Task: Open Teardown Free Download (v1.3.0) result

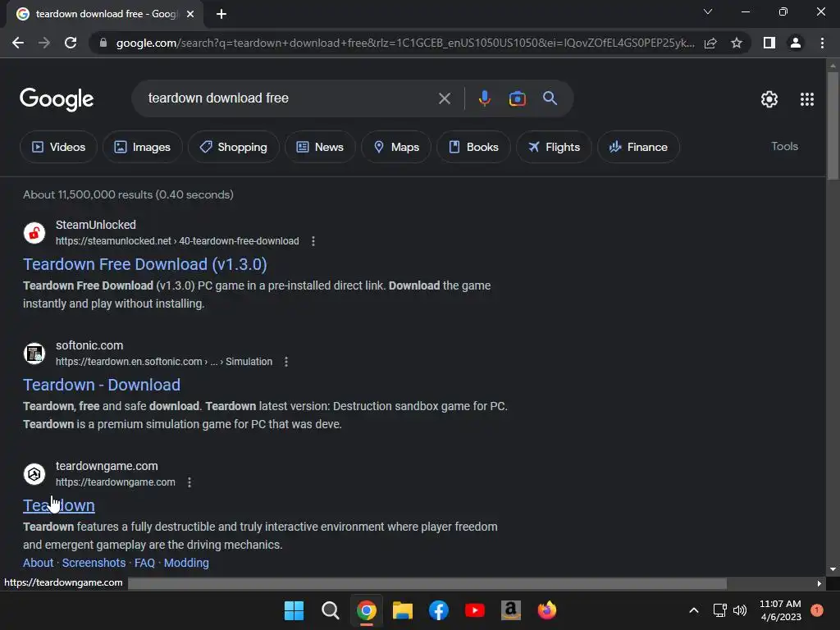Action: click(x=144, y=264)
